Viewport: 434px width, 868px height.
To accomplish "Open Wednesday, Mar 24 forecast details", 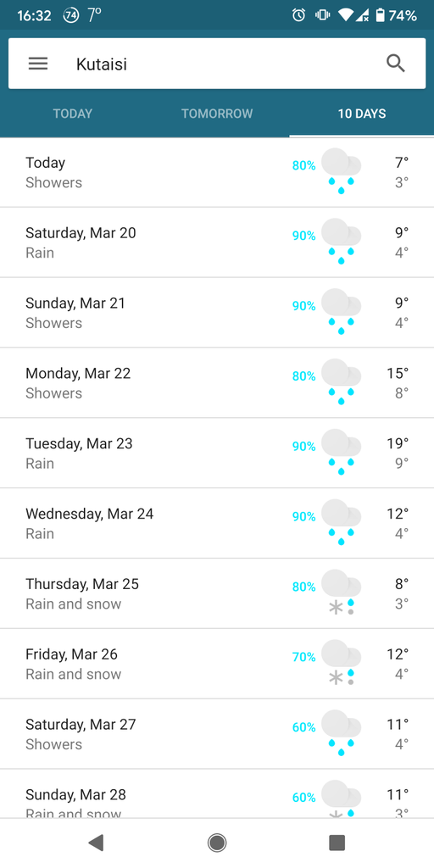I will point(217,524).
